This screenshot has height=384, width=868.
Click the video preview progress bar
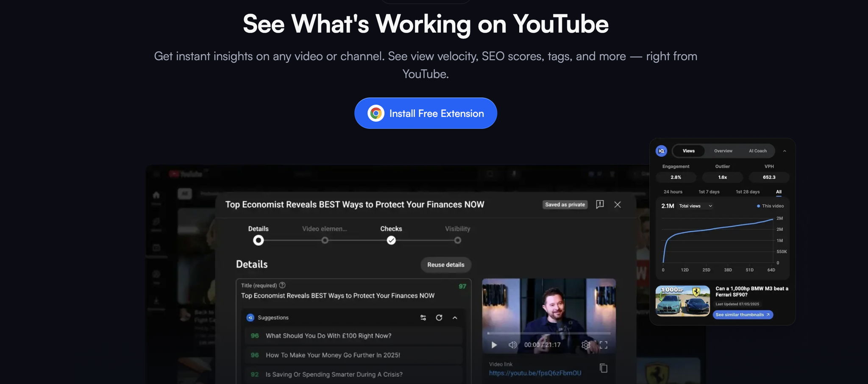point(549,333)
